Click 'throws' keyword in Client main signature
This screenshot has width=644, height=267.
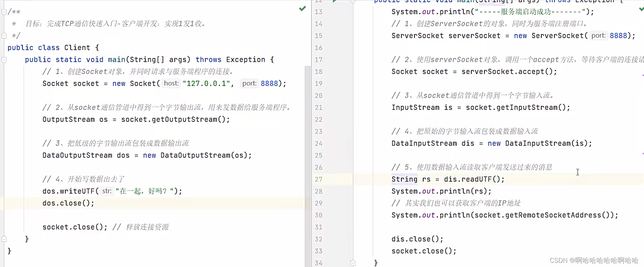tap(208, 60)
